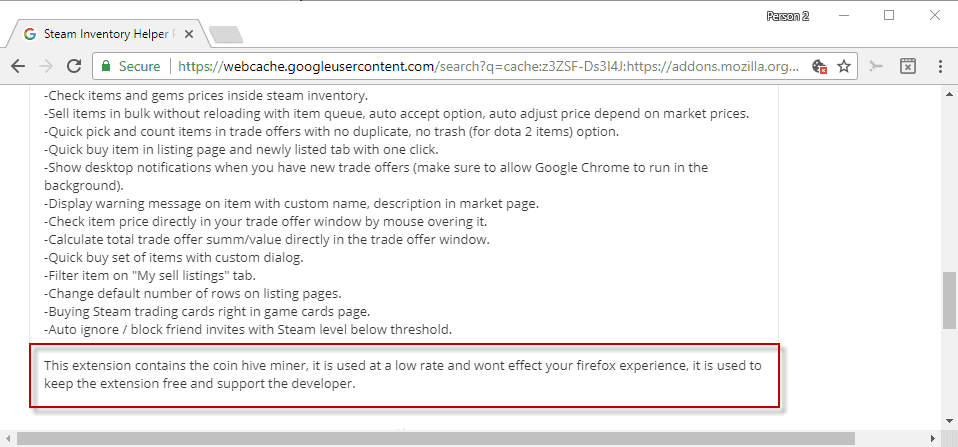
Task: Open the Chrome three-dot menu
Action: (x=940, y=66)
